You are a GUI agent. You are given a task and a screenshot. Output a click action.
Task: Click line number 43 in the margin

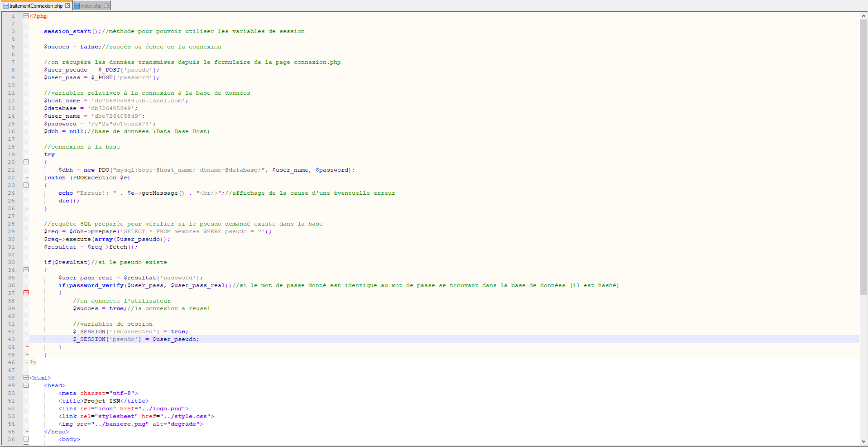point(11,339)
